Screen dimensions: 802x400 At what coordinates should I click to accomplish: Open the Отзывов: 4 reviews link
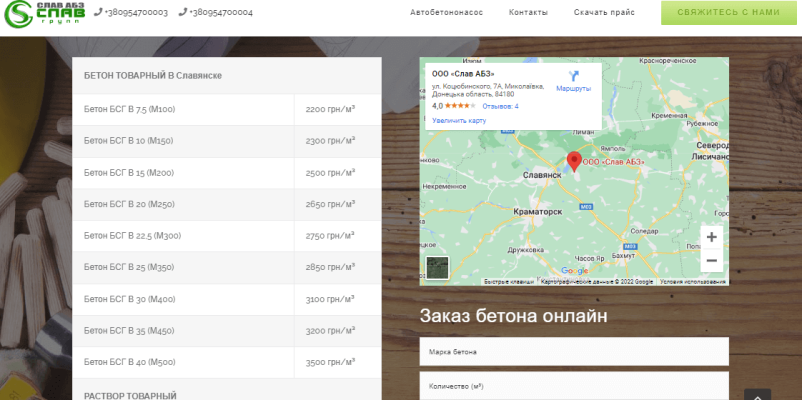tap(500, 105)
